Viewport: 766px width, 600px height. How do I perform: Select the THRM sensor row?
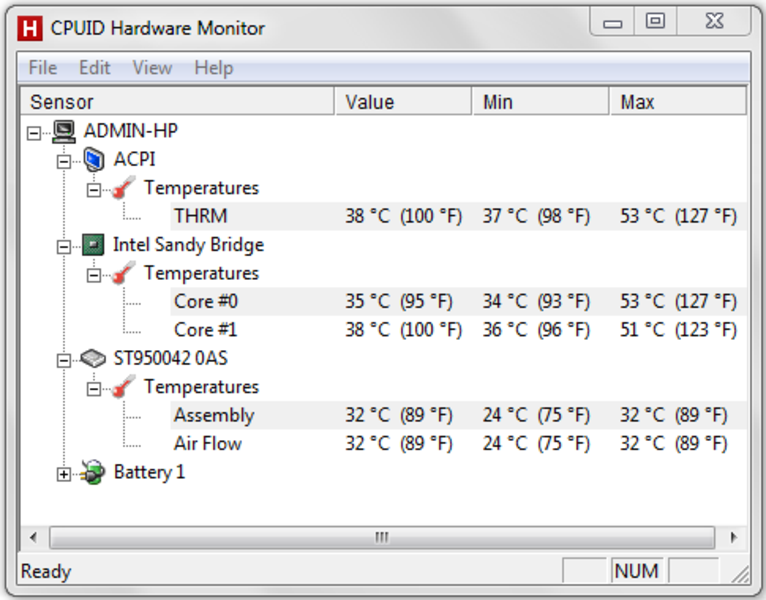[x=458, y=216]
